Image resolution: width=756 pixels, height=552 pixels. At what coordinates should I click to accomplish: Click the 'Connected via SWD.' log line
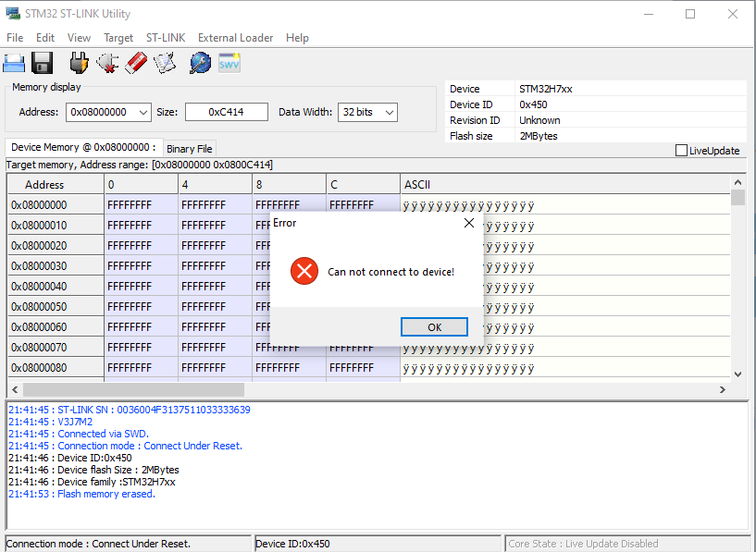coord(79,434)
